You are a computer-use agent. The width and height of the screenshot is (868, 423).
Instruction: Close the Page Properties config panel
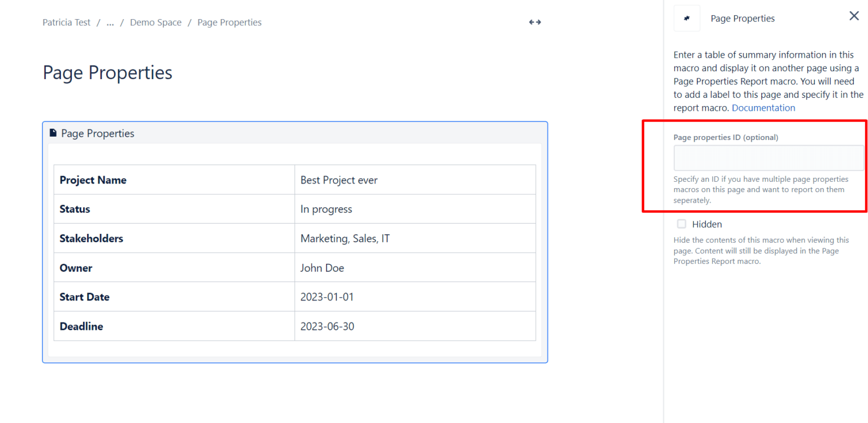853,16
